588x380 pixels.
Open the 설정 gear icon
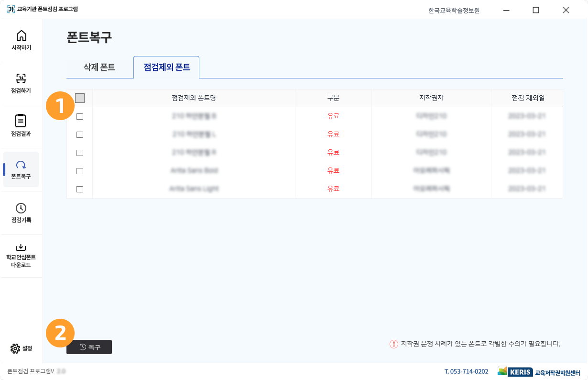pyautogui.click(x=15, y=348)
